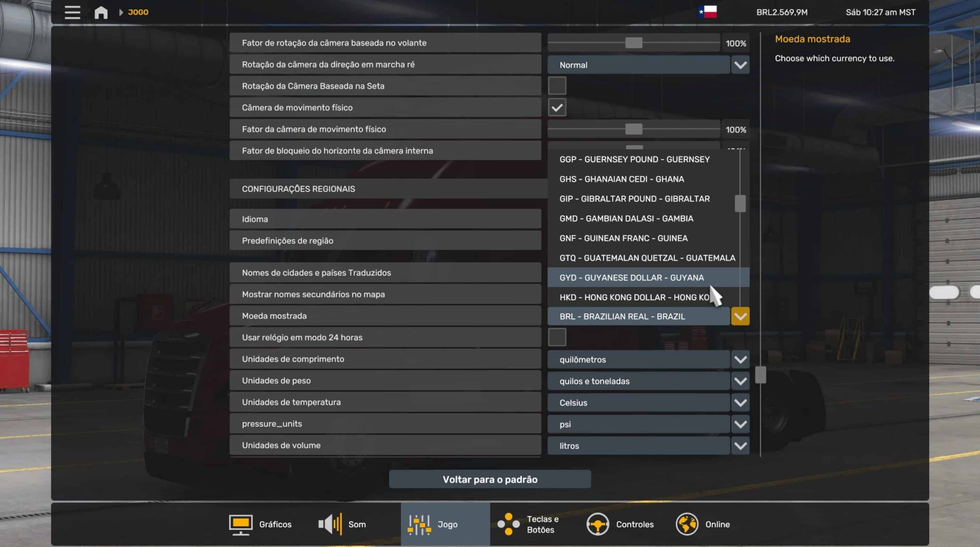The width and height of the screenshot is (980, 547).
Task: Expand the reverse steering camera rotation dropdown
Action: click(740, 65)
